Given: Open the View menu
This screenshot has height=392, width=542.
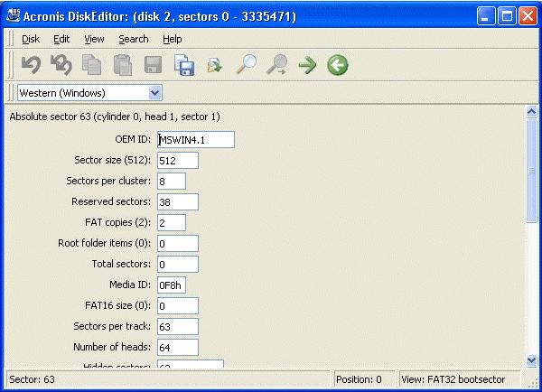Looking at the screenshot, I should [94, 39].
